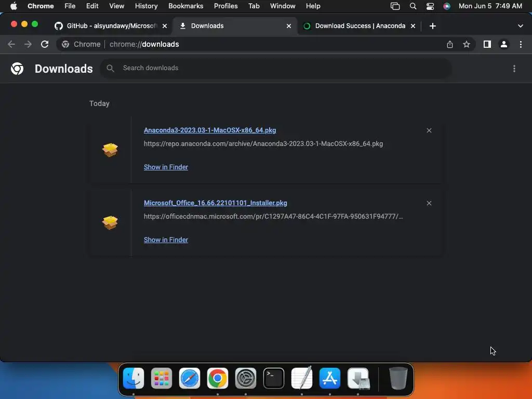Open Launchpad from the Dock
This screenshot has width=532, height=399.
point(162,378)
